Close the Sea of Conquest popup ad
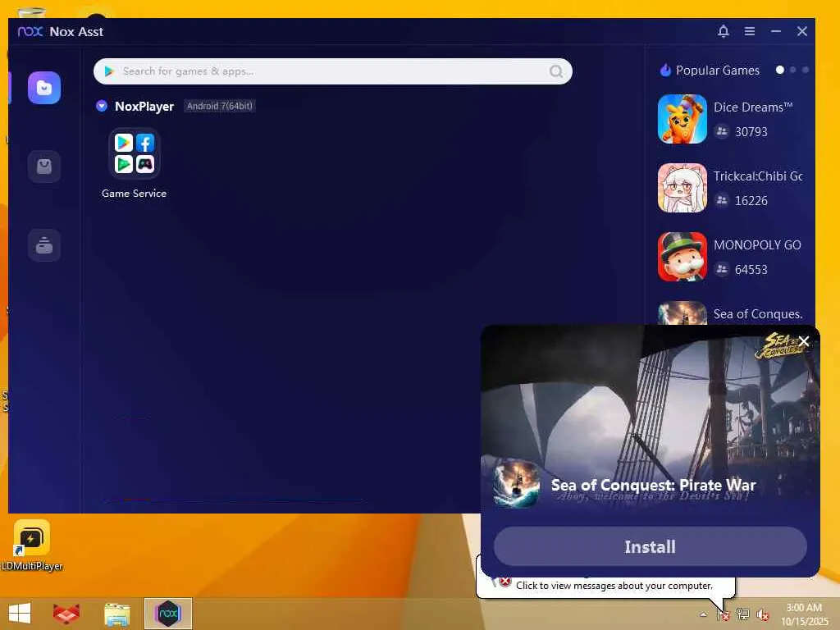This screenshot has height=630, width=840. pos(804,341)
